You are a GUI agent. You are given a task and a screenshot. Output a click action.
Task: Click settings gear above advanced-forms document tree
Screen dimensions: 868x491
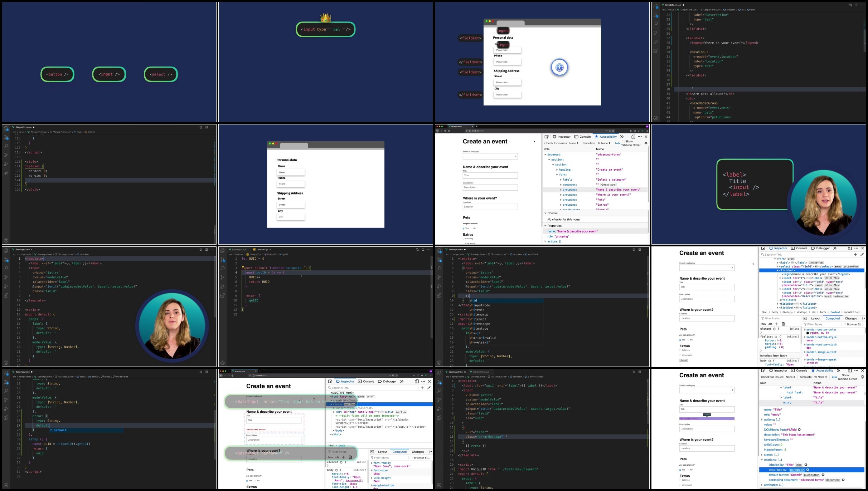pos(646,143)
